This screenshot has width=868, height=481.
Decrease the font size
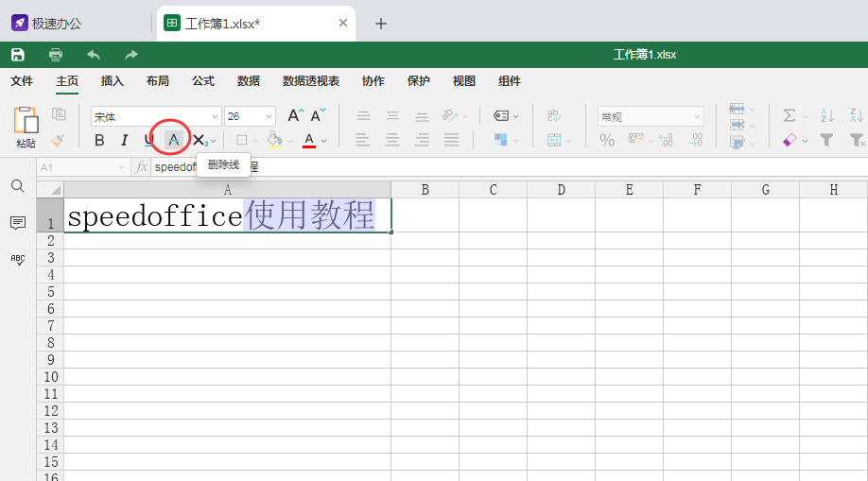tap(319, 115)
